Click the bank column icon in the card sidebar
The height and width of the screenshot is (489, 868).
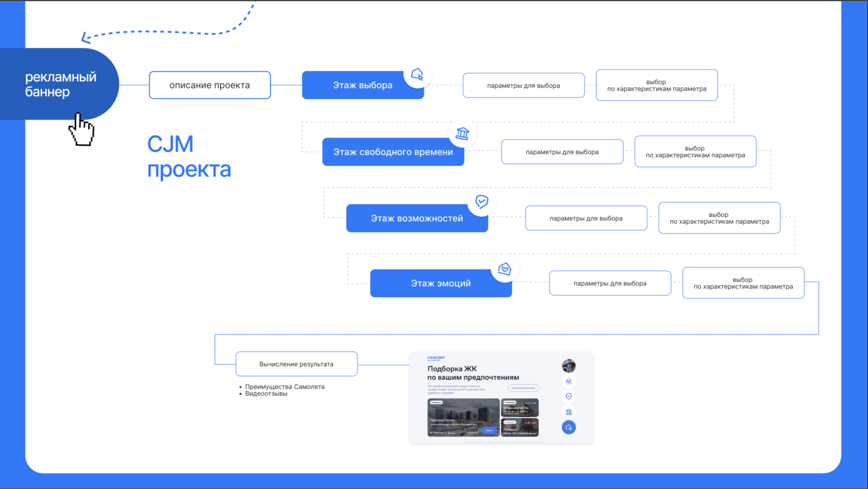point(569,412)
